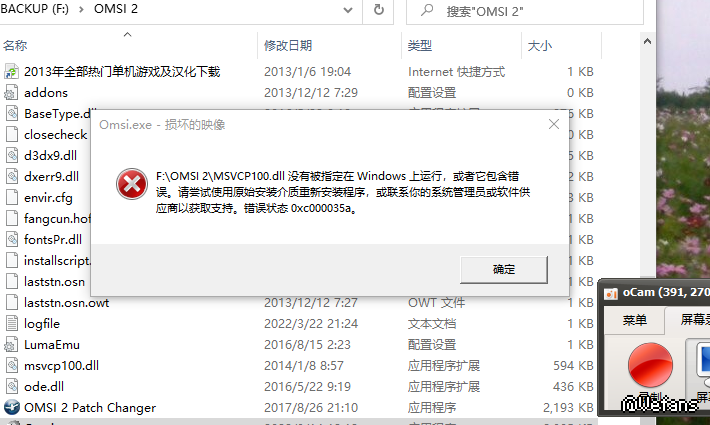Expand the breadcrumb chevron after BACKUP (F:)
Viewport: 710px width, 425px height.
click(82, 10)
